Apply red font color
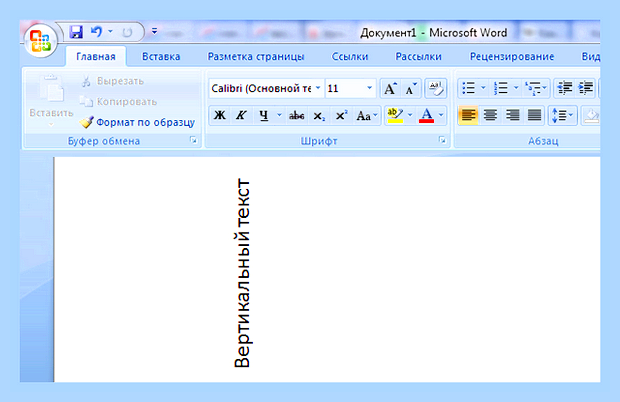 pos(426,115)
